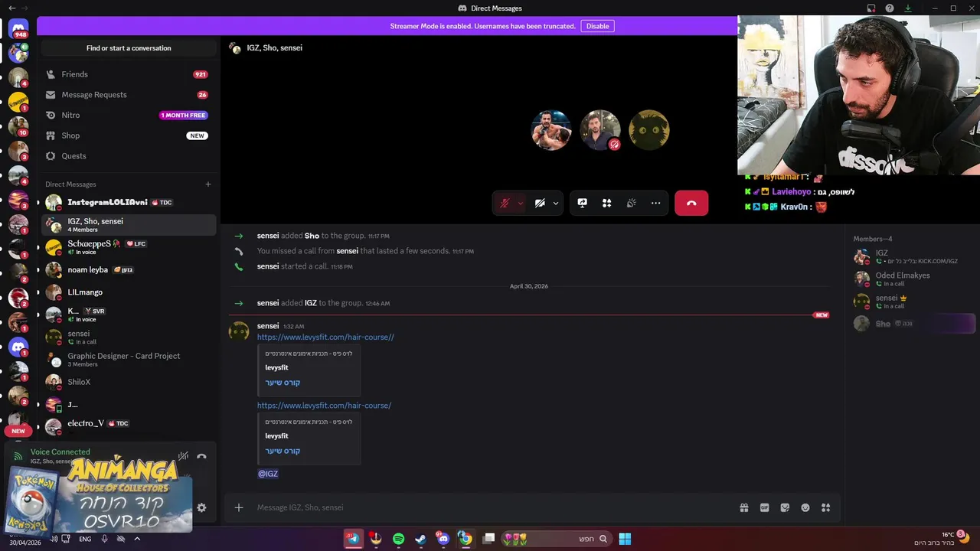The width and height of the screenshot is (980, 551).
Task: Open DM with InstegramLOLIAvni
Action: 129,203
